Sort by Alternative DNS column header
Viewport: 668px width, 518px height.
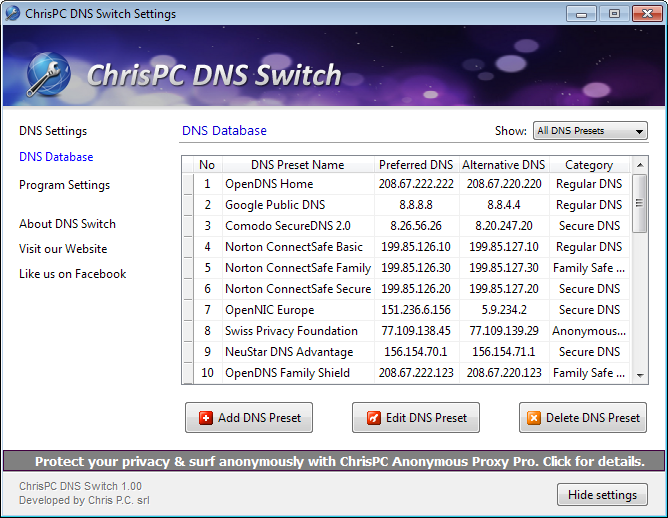504,165
